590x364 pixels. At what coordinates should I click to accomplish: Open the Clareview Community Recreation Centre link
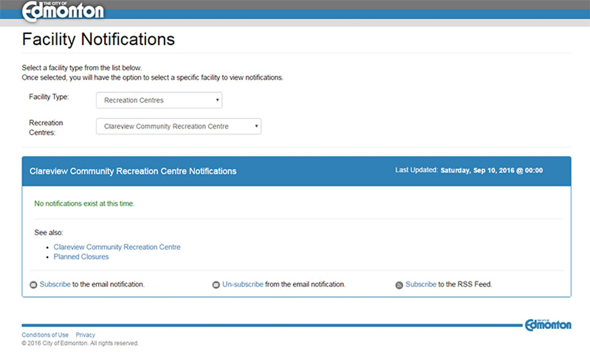click(117, 247)
